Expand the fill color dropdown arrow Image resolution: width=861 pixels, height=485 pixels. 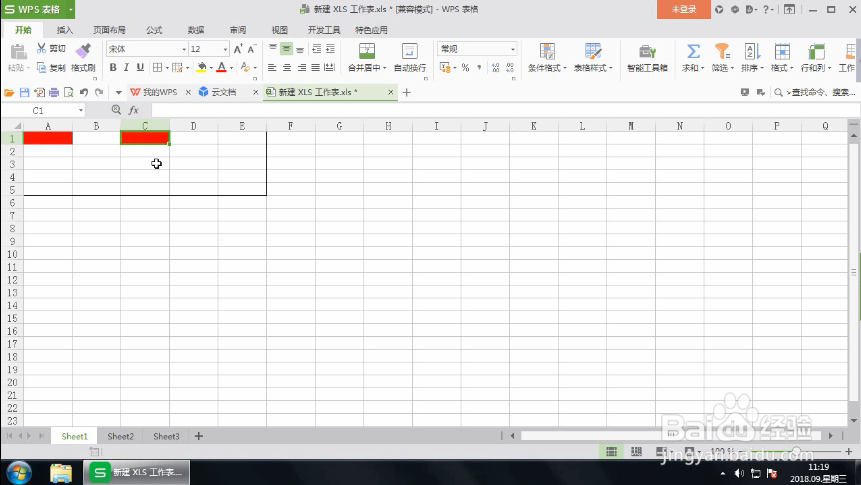211,68
